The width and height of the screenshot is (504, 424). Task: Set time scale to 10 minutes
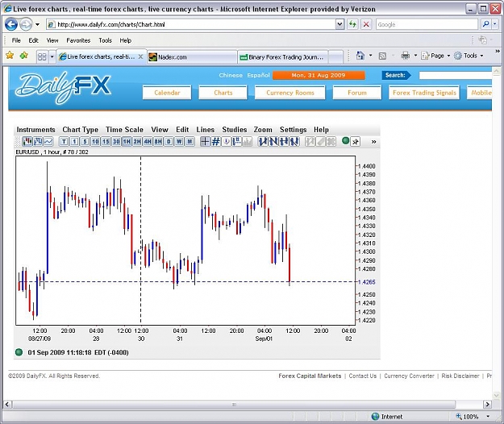click(x=95, y=142)
